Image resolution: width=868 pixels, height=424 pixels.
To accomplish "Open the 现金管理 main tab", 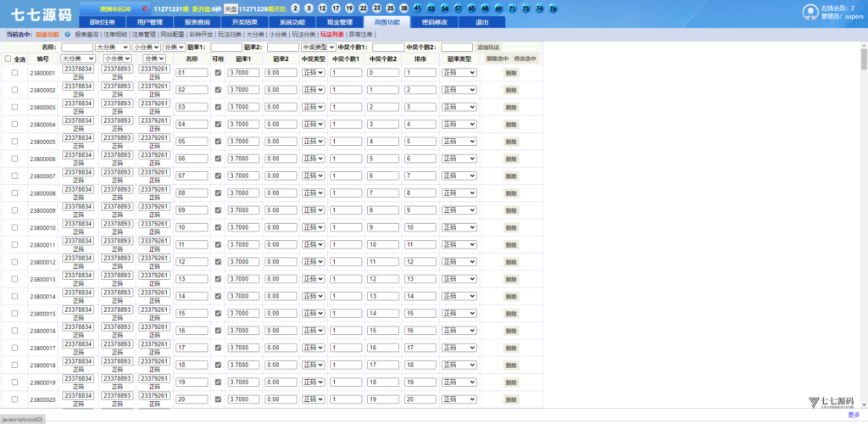I will (340, 22).
